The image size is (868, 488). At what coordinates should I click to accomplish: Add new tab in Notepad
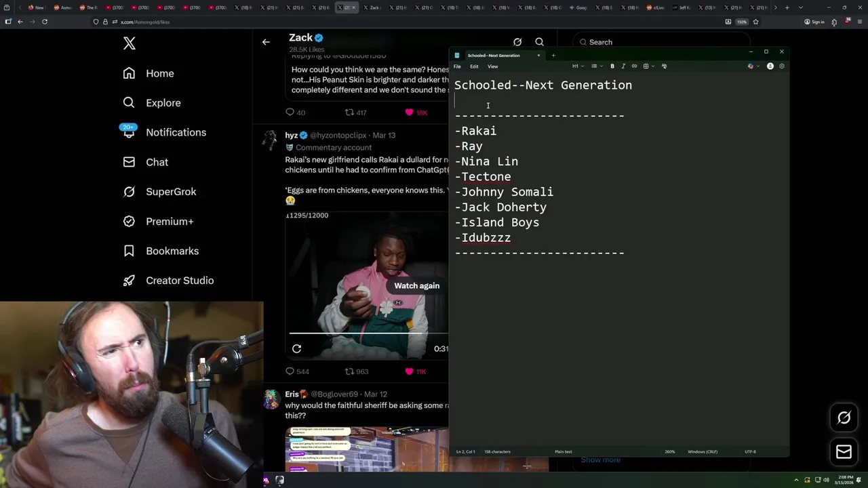(x=553, y=56)
